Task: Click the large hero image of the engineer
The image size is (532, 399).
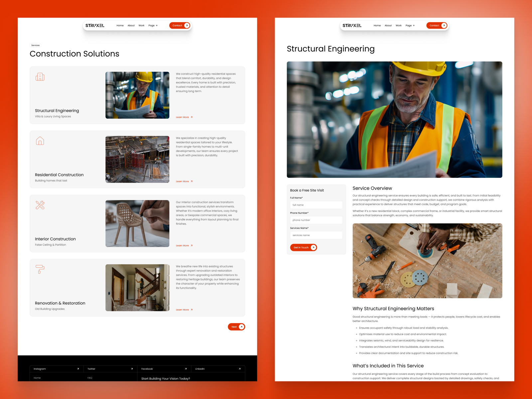Action: coord(394,120)
